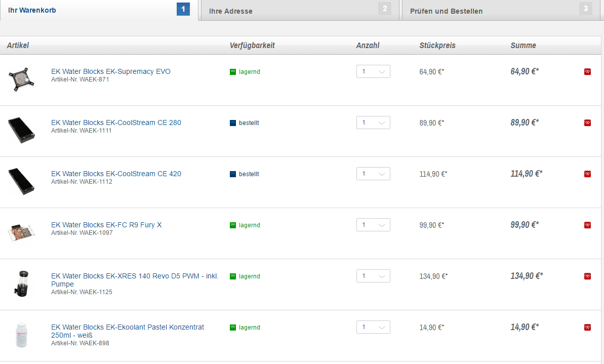Click the CoolStream CE 420 radiator thumbnail
Screen dimensions: 604x364
point(21,181)
